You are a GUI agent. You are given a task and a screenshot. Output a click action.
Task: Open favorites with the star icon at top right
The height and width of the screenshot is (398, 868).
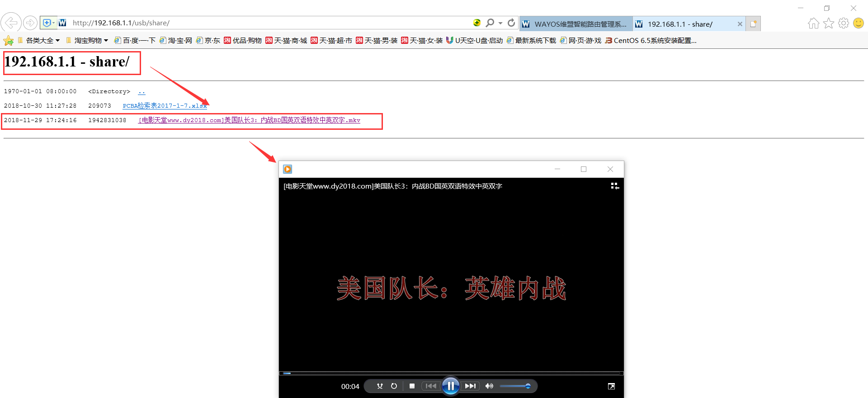click(x=829, y=23)
